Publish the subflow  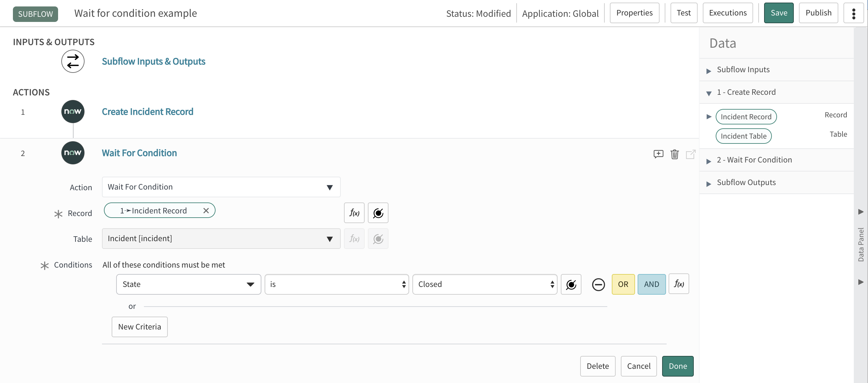[818, 13]
